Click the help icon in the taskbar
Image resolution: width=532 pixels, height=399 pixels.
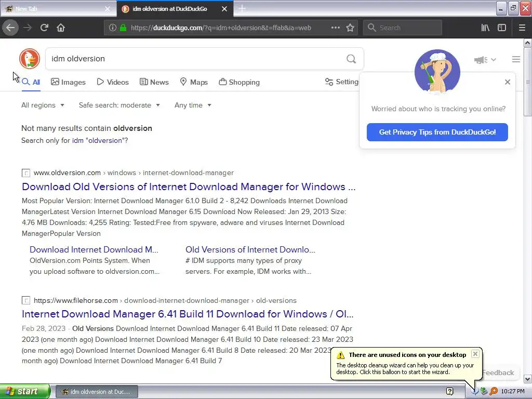coord(449,392)
